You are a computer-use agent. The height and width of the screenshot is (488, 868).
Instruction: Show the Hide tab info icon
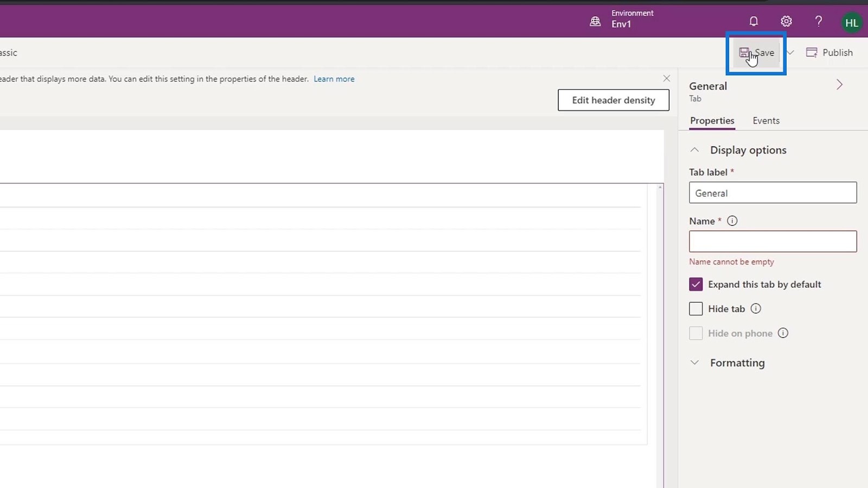[756, 309]
